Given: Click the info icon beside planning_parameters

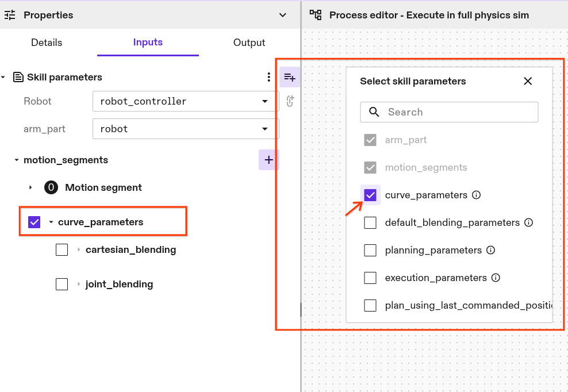Looking at the screenshot, I should coord(490,250).
